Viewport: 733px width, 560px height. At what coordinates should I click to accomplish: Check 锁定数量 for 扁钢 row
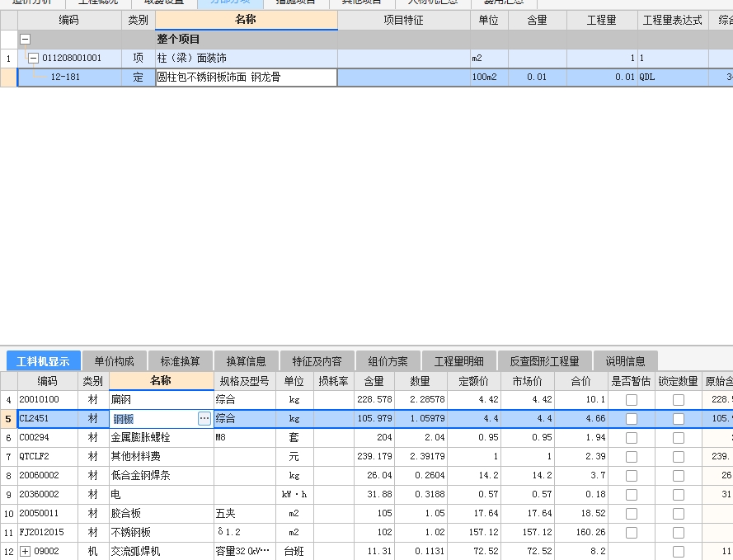coord(679,400)
